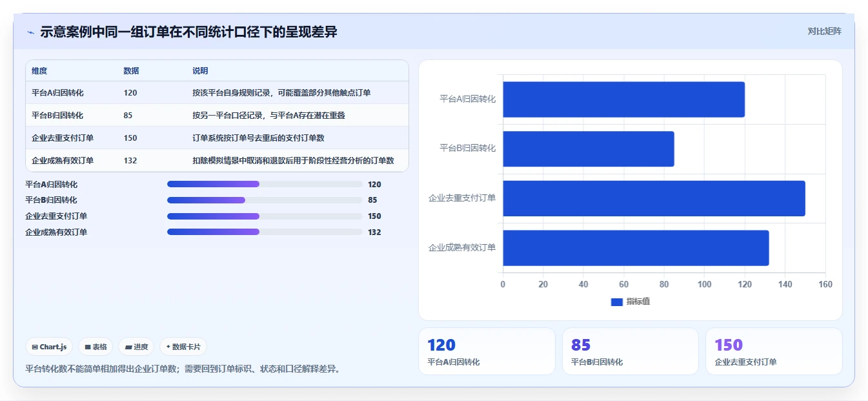
Task: Click the description 订单系统按订单号去重后的支付订单数
Action: click(x=258, y=138)
